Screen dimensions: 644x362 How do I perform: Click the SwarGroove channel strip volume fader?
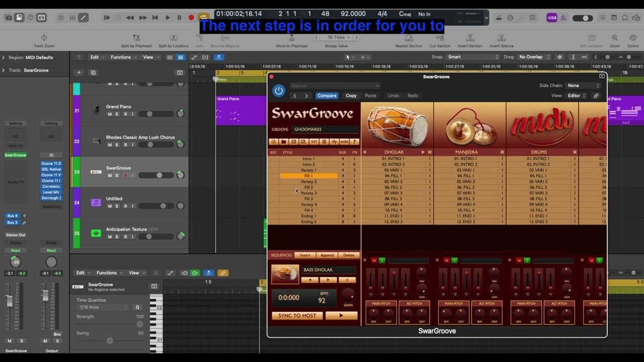(x=9, y=301)
